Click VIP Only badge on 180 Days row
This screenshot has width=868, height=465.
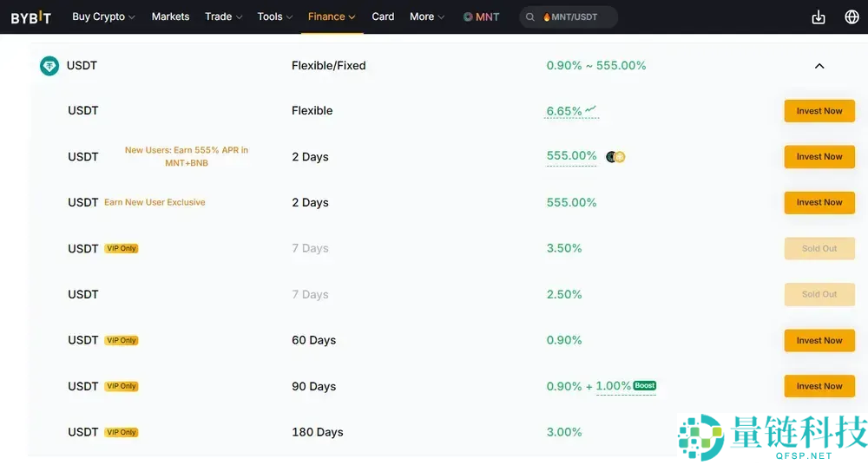(x=122, y=432)
